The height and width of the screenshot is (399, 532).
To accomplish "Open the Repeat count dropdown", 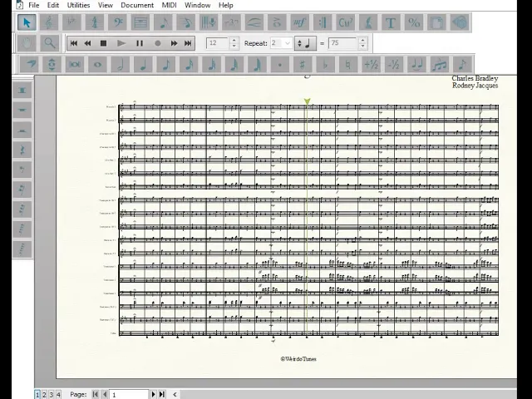I will (x=288, y=43).
